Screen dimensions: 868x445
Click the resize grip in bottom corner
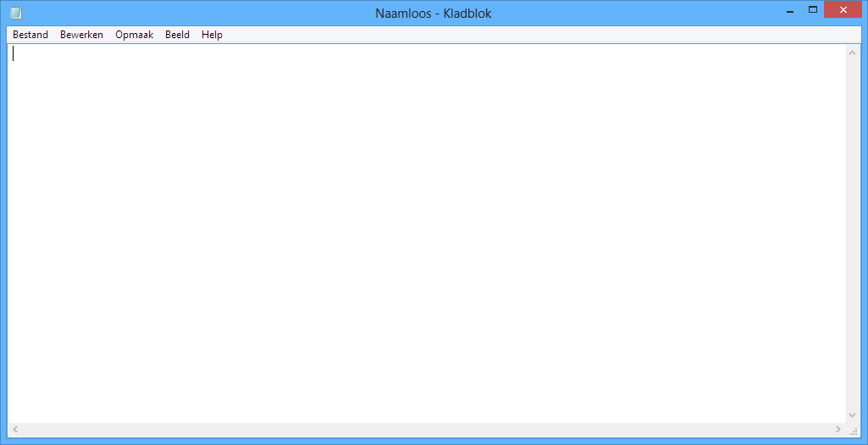(853, 431)
